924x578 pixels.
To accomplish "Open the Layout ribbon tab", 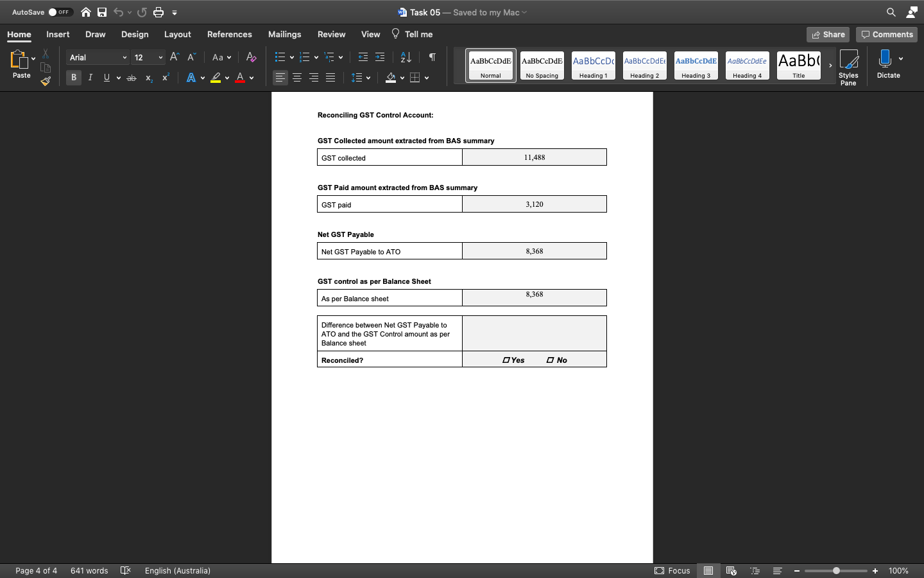I will point(178,34).
